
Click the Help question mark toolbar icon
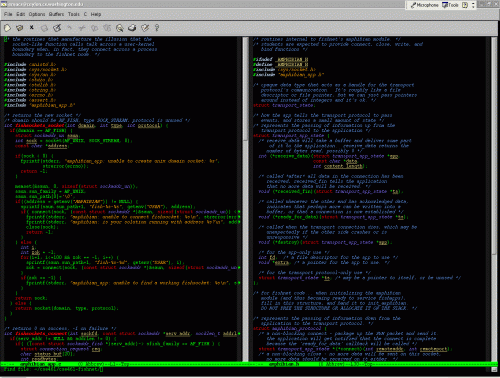pos(157,28)
